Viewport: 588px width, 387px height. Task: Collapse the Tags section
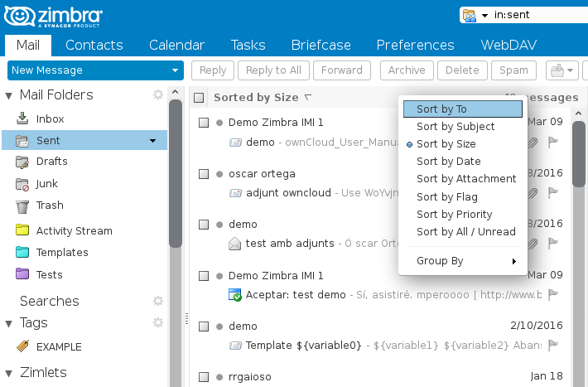click(9, 323)
